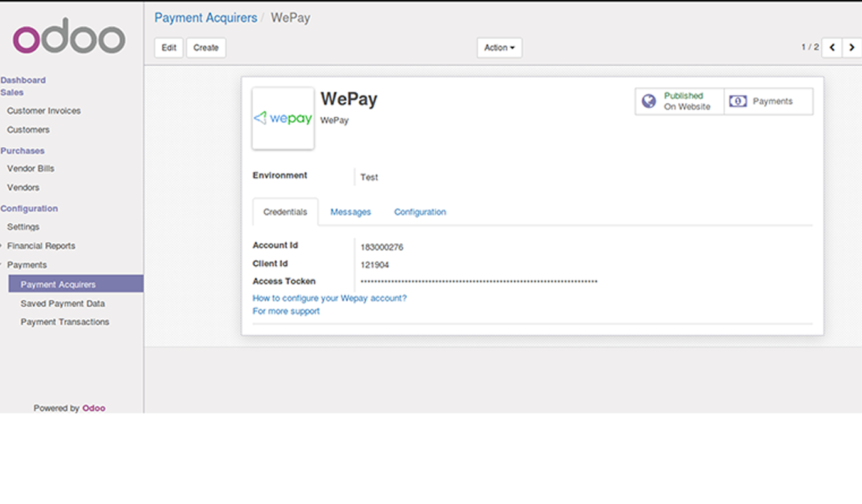
Task: Switch to the Messages tab
Action: (351, 212)
